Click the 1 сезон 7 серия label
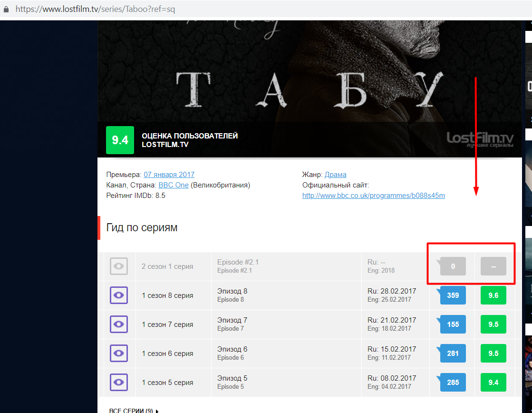 coord(167,324)
